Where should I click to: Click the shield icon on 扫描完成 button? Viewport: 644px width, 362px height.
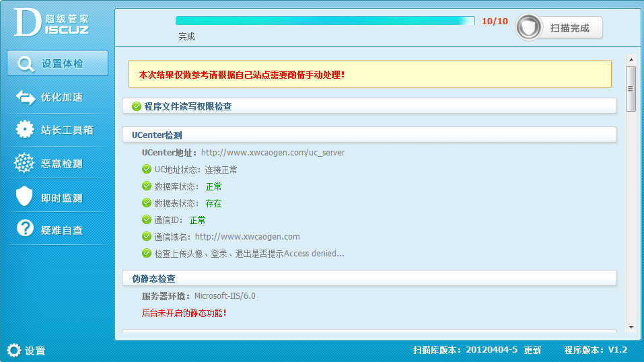click(x=528, y=28)
